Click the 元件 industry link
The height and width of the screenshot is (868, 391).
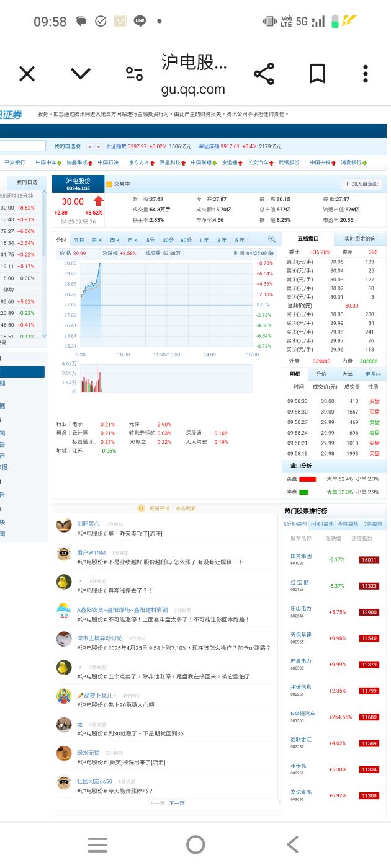tap(133, 424)
